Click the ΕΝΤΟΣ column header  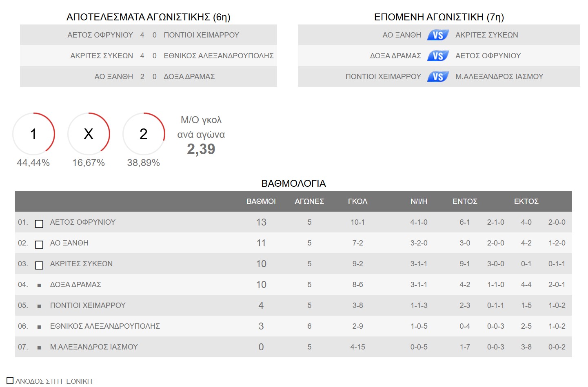465,201
